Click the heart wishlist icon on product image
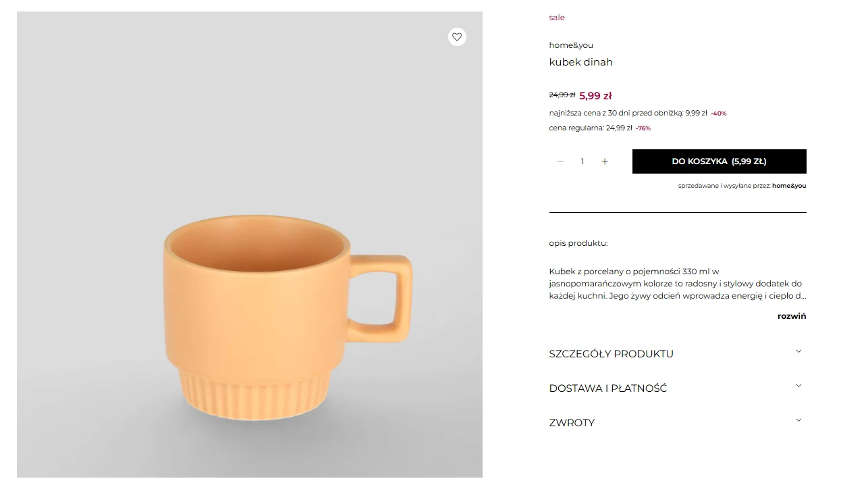This screenshot has height=483, width=868. (x=457, y=36)
